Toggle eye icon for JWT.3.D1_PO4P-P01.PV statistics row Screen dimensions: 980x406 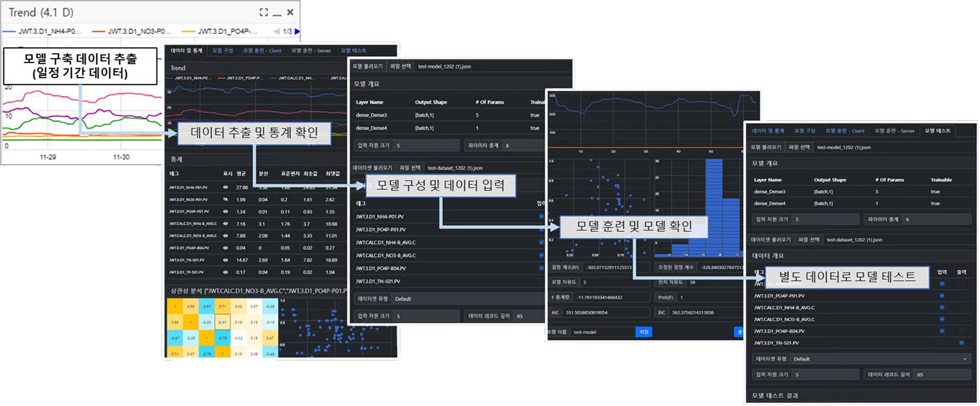226,212
